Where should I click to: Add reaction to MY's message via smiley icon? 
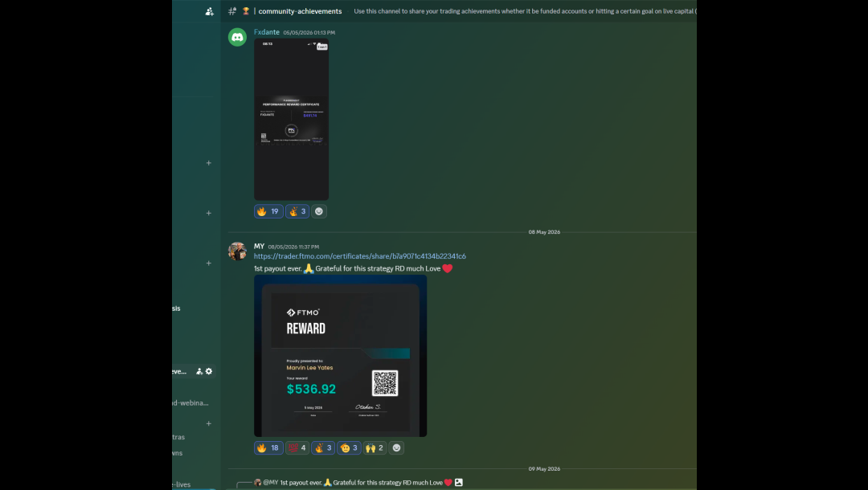396,448
